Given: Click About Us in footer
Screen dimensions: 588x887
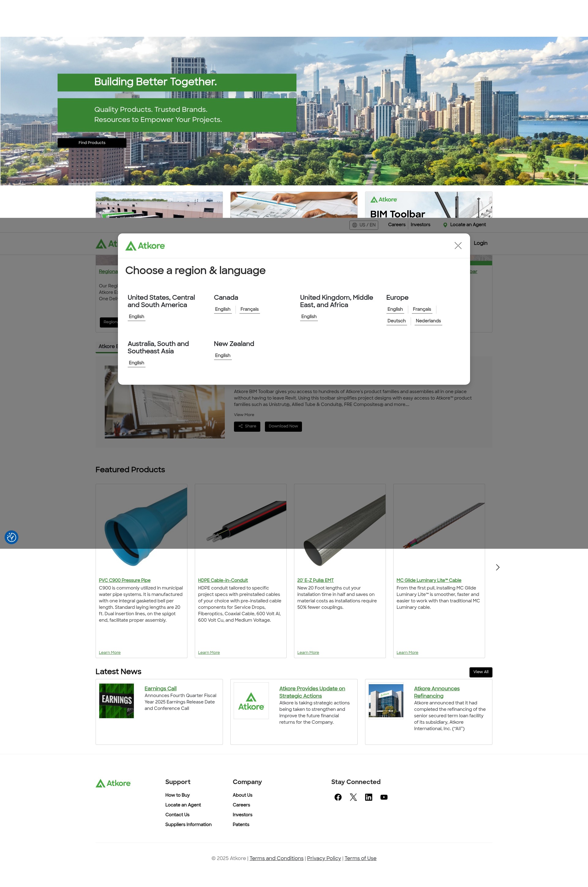Looking at the screenshot, I should tap(242, 795).
